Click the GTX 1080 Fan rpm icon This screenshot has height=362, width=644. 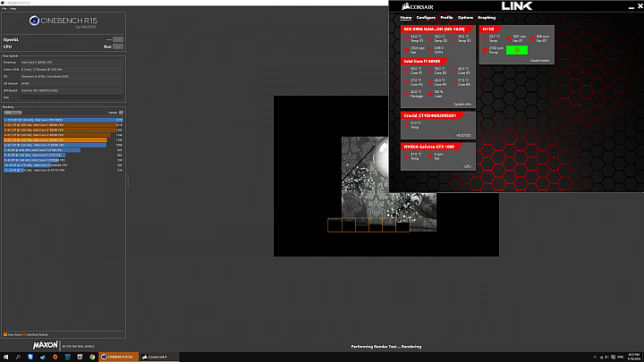coord(430,156)
